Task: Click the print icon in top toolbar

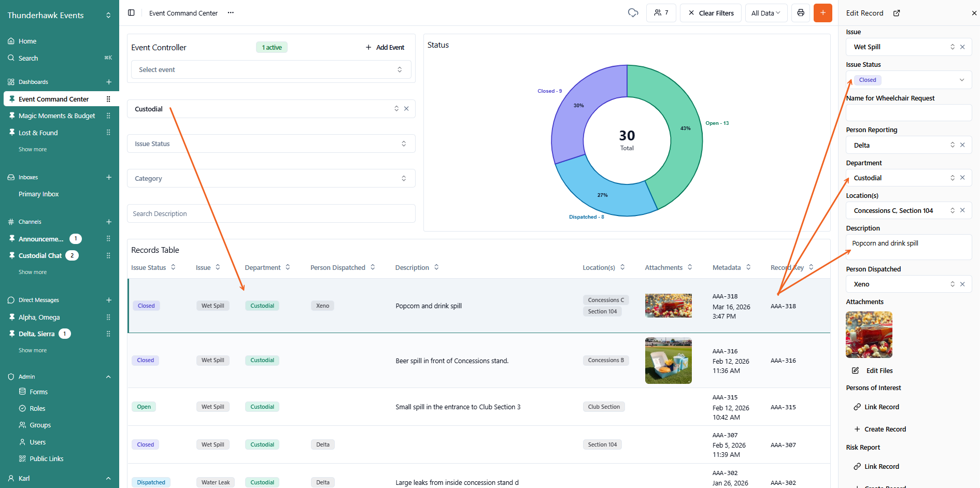Action: [x=801, y=13]
